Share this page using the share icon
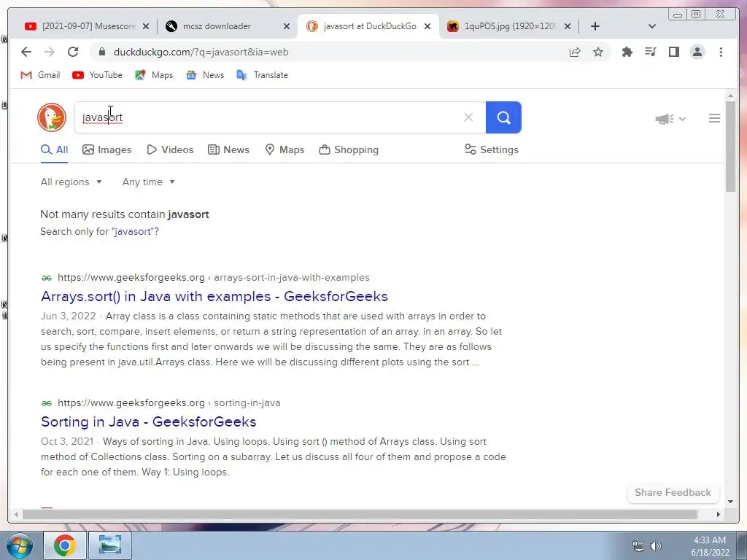 coord(575,52)
